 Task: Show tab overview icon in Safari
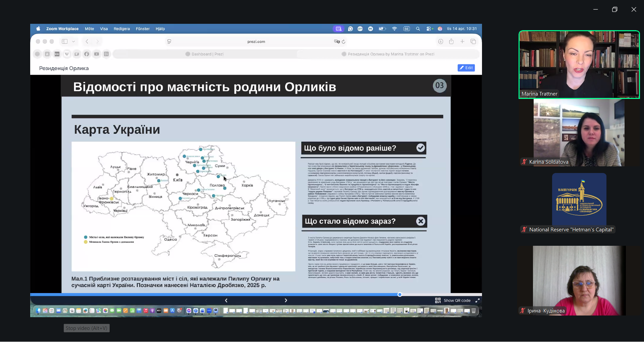(x=473, y=42)
